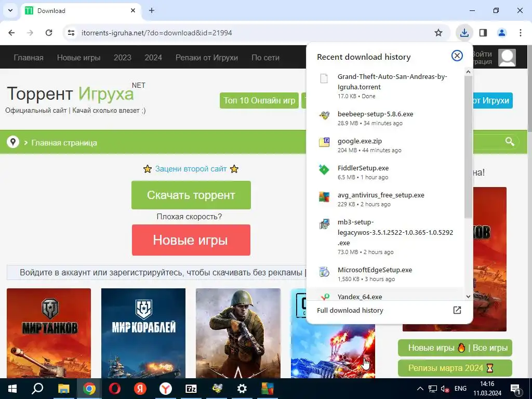The width and height of the screenshot is (532, 399).
Task: Open full download history external icon
Action: coord(457,310)
